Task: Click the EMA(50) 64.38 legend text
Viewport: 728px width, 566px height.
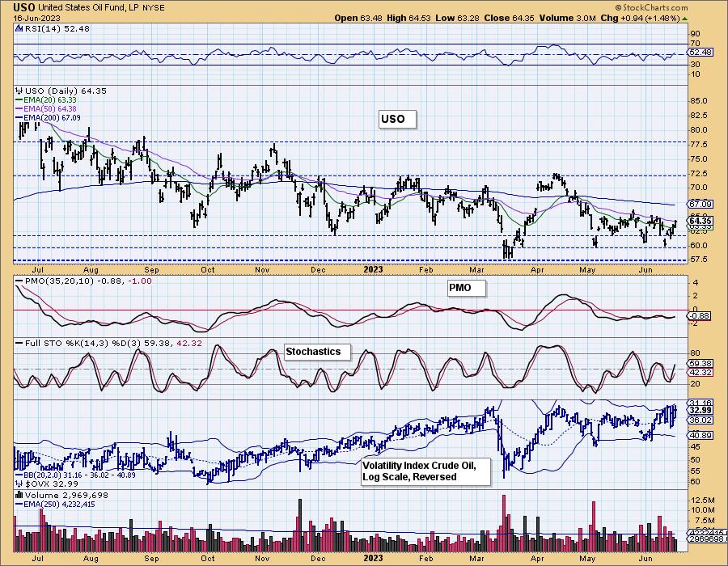Action: pyautogui.click(x=49, y=108)
